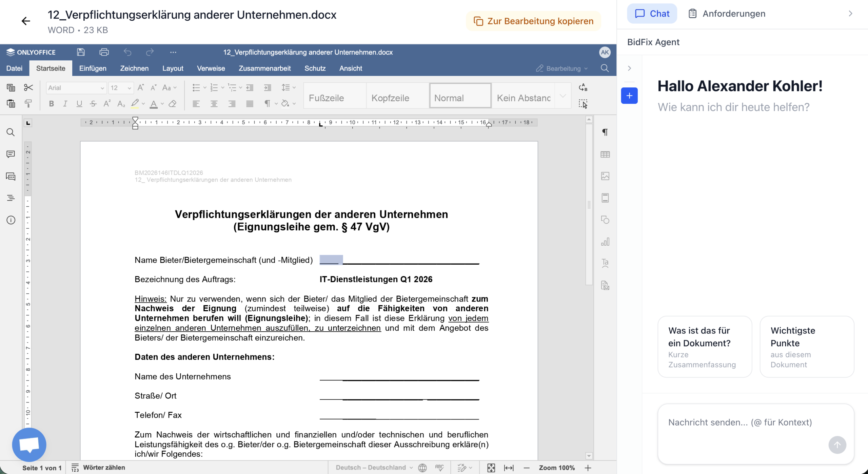Click the cut scissors icon

point(28,88)
